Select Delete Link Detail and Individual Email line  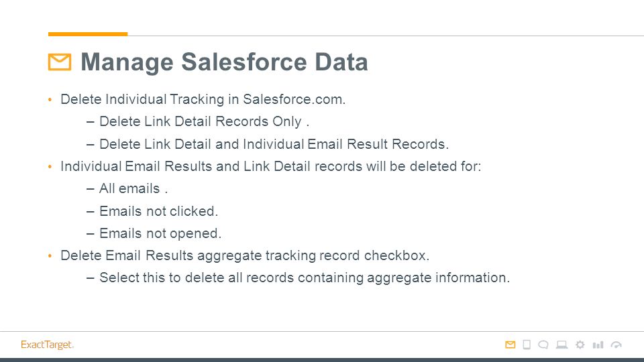coord(274,144)
